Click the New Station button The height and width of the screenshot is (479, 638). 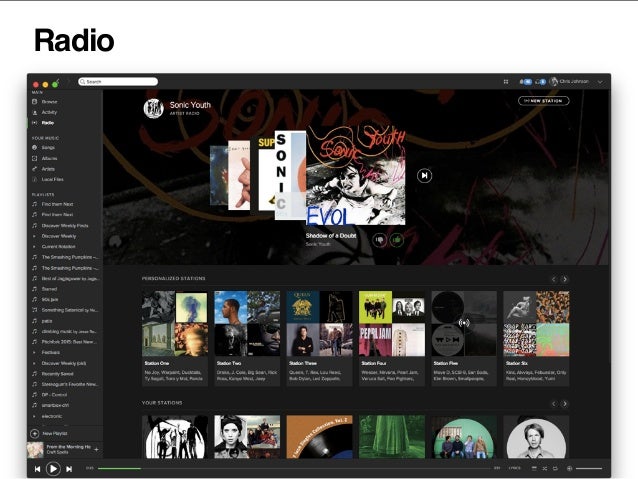pos(544,101)
